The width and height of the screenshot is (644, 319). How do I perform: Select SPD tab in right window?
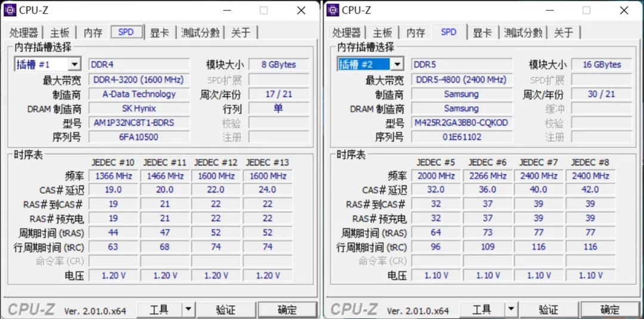click(x=449, y=32)
